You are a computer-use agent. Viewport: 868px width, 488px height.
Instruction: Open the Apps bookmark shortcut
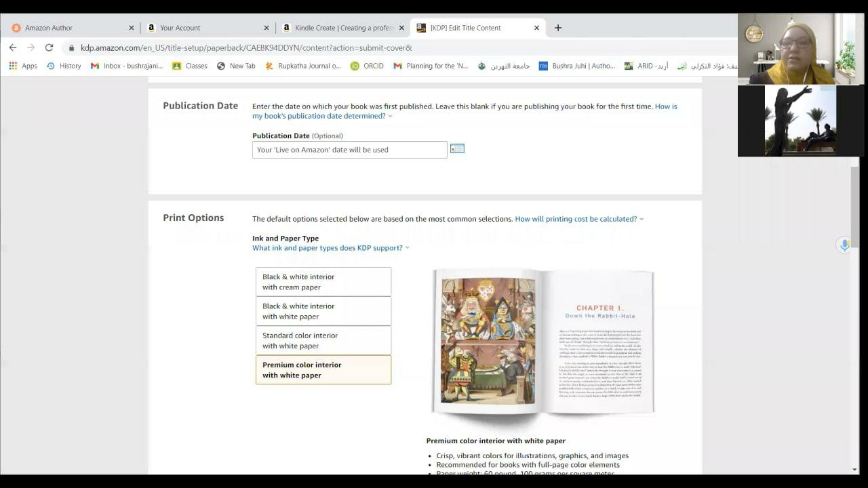coord(23,66)
